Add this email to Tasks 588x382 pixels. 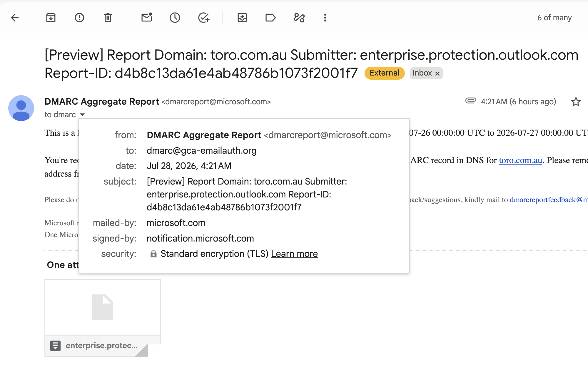pyautogui.click(x=204, y=18)
